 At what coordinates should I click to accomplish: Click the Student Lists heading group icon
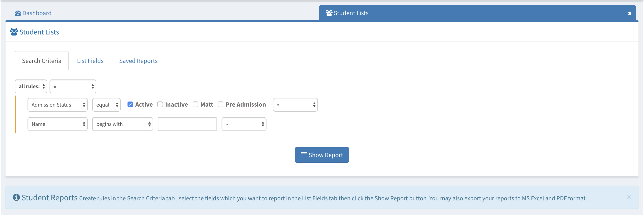[14, 32]
